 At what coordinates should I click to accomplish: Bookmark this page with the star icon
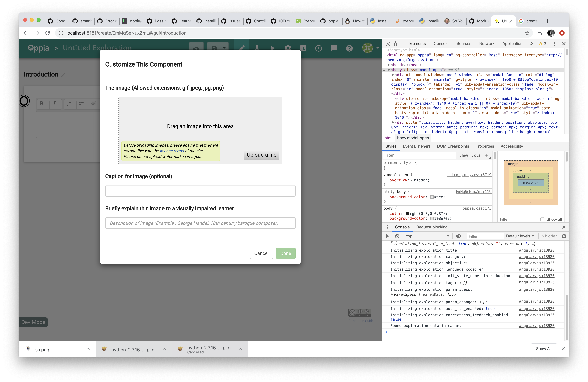pos(527,33)
